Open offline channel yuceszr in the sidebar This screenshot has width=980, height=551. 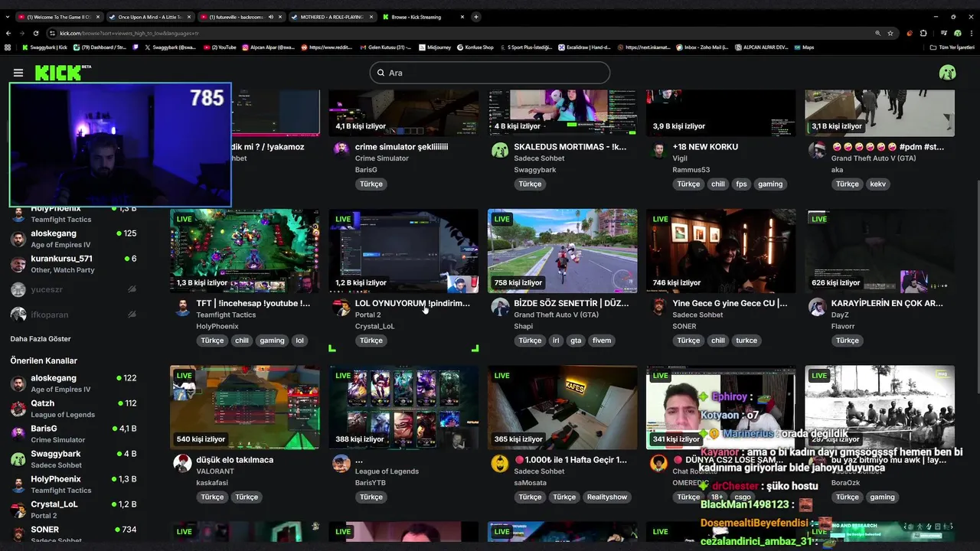[x=73, y=289]
